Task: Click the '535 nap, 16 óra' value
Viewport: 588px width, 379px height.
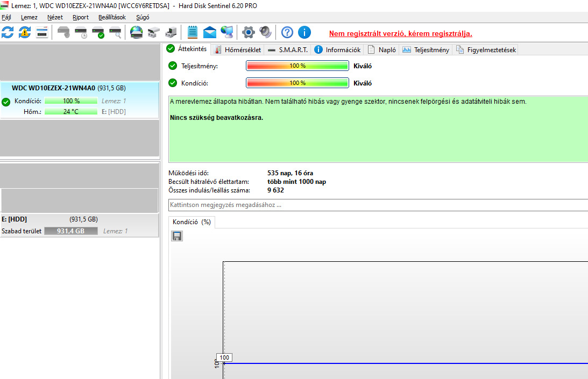Action: click(x=291, y=173)
